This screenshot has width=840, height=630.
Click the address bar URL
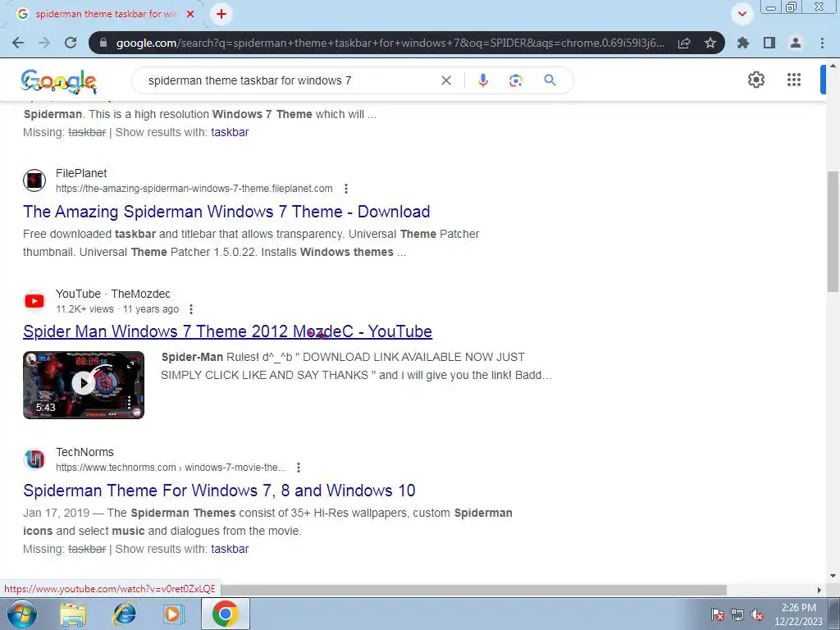coord(390,43)
